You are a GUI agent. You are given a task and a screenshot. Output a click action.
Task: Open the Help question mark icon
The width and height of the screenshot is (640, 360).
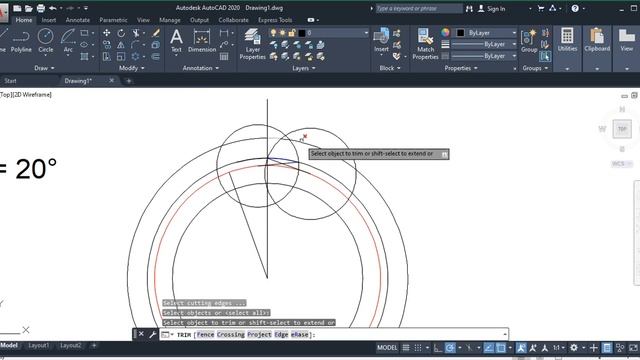(575, 8)
